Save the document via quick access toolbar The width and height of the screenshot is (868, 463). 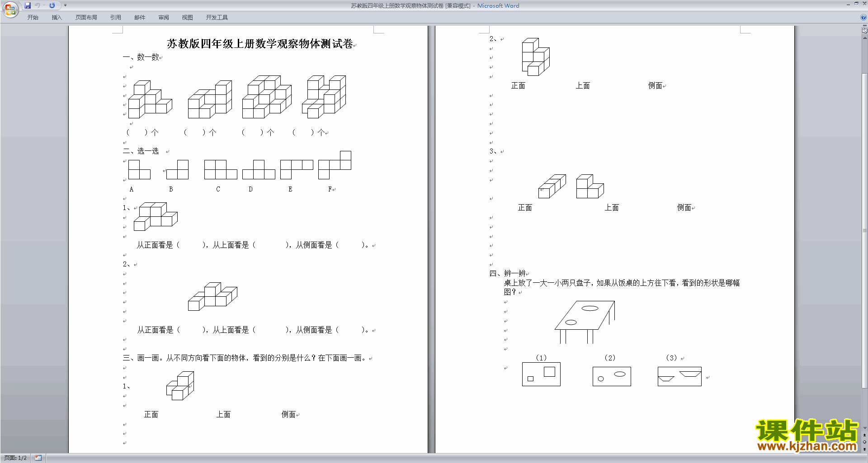click(x=28, y=5)
